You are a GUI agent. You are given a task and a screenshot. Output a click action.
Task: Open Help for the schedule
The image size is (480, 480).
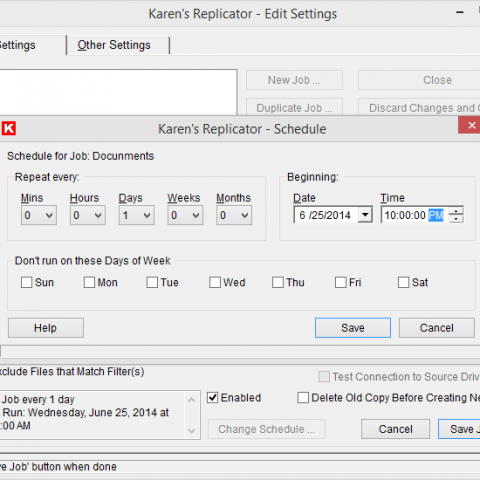coord(46,328)
